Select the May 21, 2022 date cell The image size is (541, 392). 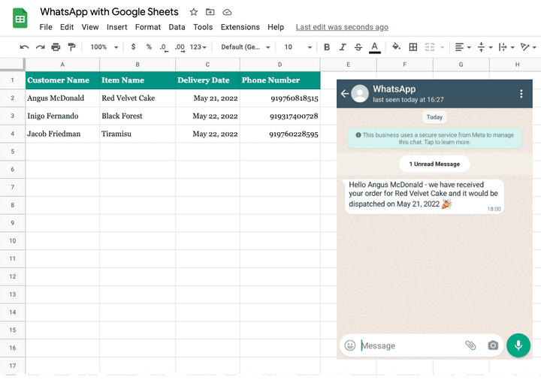(207, 98)
